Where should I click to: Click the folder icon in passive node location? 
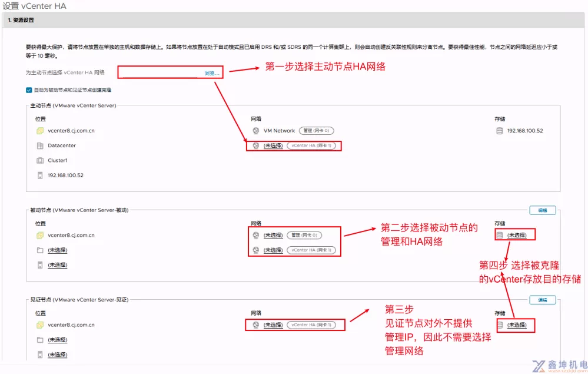[40, 250]
